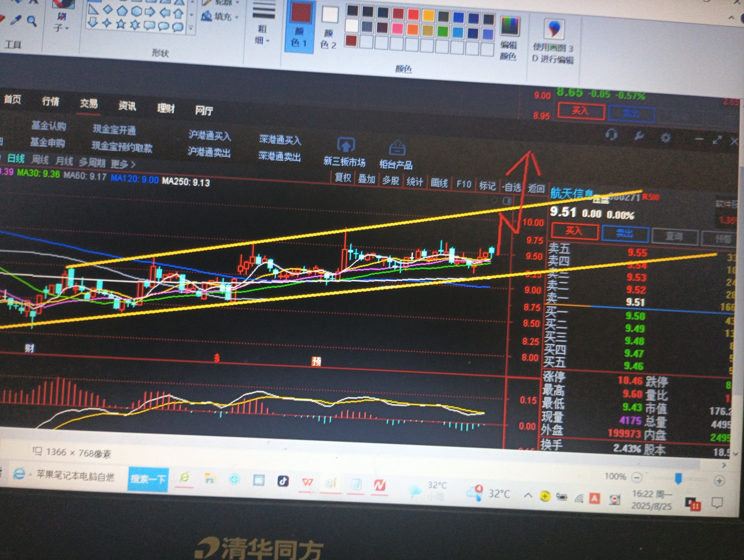Click the wrench tools icon
The width and height of the screenshot is (744, 560).
pyautogui.click(x=638, y=136)
